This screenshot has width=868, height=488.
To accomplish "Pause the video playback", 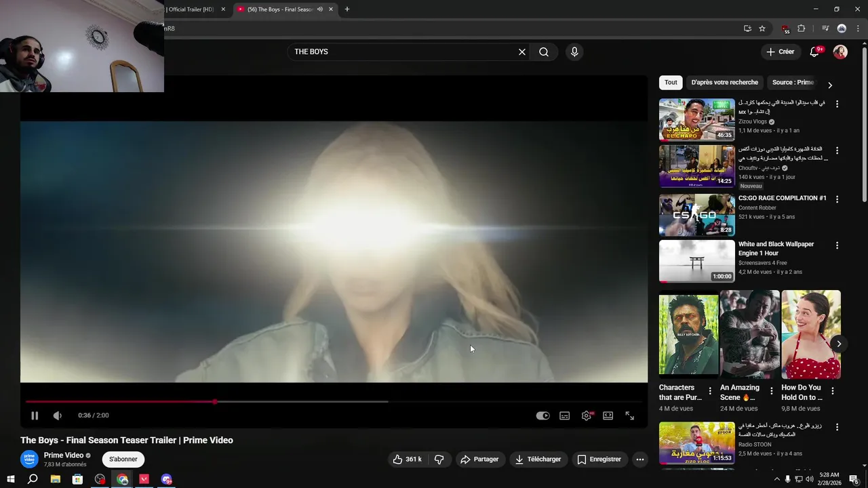I will click(35, 415).
